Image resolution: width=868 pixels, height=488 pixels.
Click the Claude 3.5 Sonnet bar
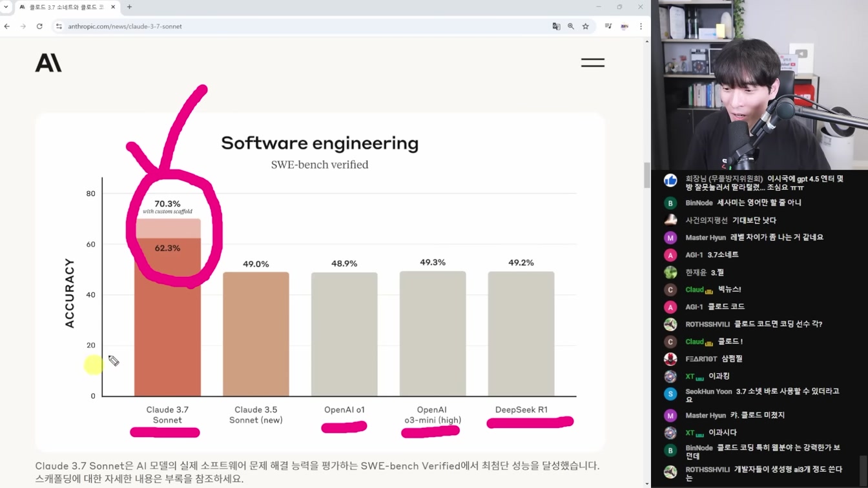pyautogui.click(x=256, y=334)
